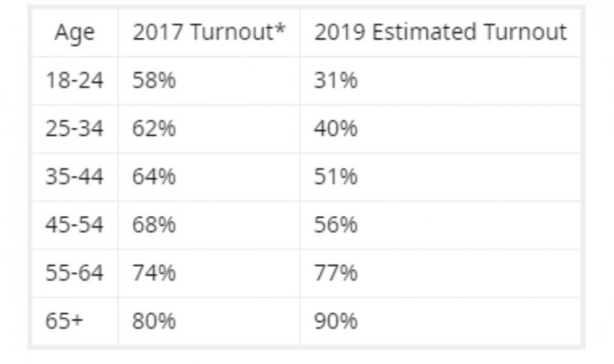Click the 40% estimated turnout cell
This screenshot has height=364, width=614.
336,129
